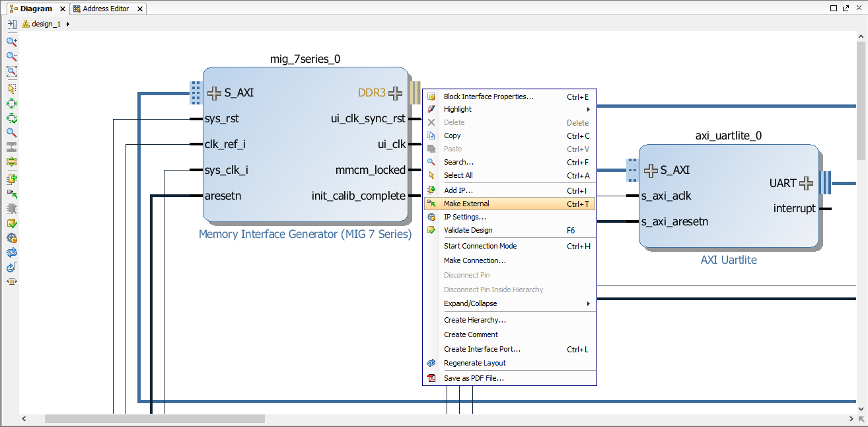Image resolution: width=868 pixels, height=427 pixels.
Task: Click the Expand All toolbar icon
Action: pos(11,162)
